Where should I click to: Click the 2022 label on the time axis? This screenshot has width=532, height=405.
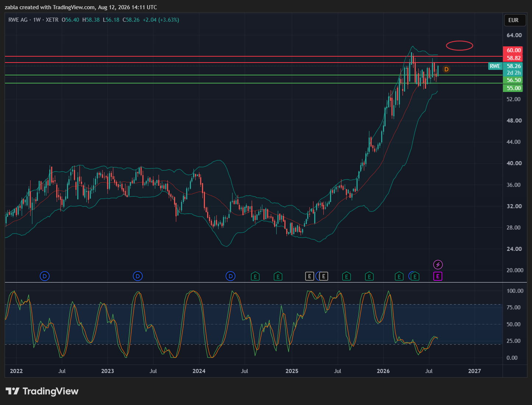[x=16, y=371]
